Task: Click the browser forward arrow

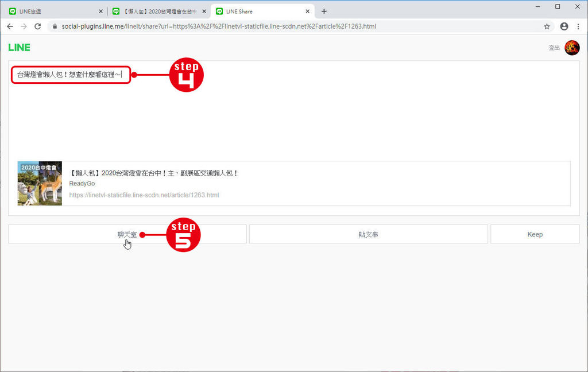Action: coord(24,26)
